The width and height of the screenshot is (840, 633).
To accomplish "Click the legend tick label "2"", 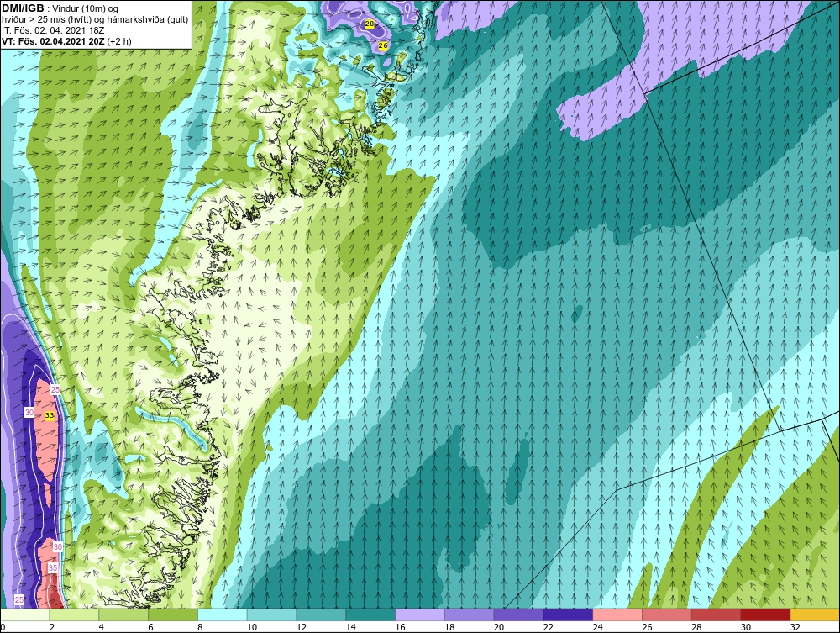I will point(51,627).
